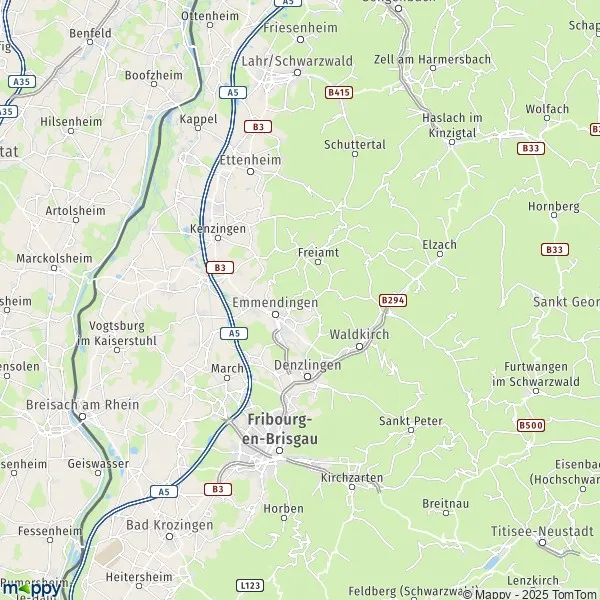
Task: Click the B3 shield near Kenzingen
Action: pyautogui.click(x=220, y=267)
